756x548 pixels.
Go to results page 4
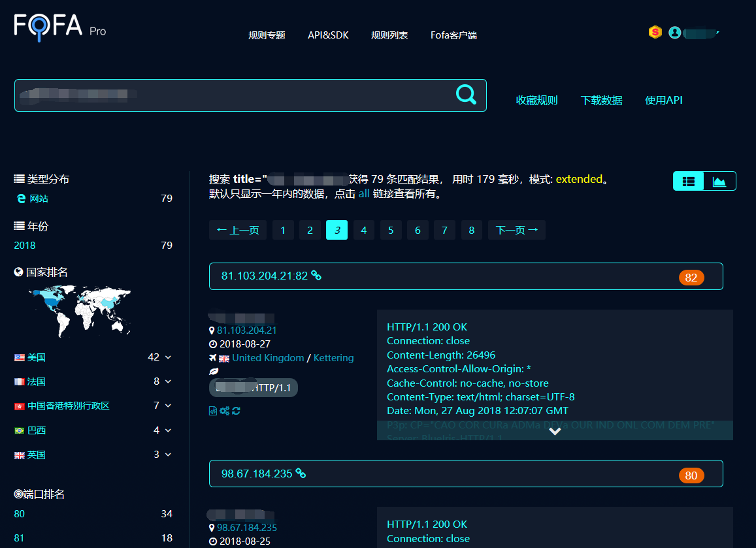pyautogui.click(x=364, y=230)
